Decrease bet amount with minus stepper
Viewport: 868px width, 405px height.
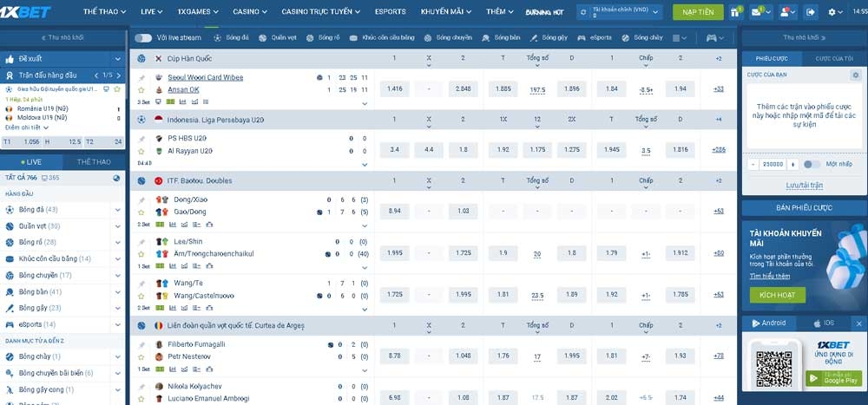coord(753,164)
